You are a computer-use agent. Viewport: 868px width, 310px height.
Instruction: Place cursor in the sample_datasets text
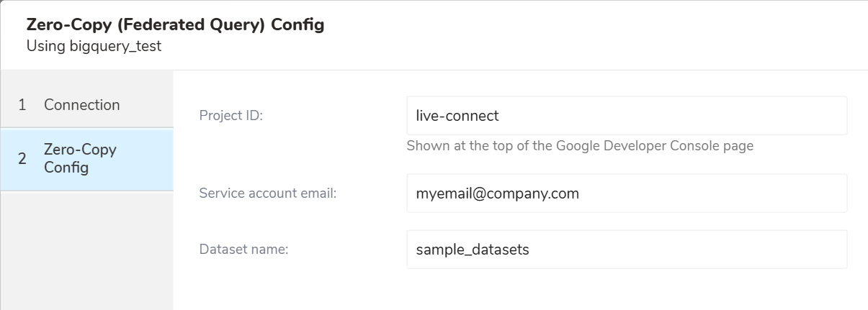pyautogui.click(x=473, y=250)
